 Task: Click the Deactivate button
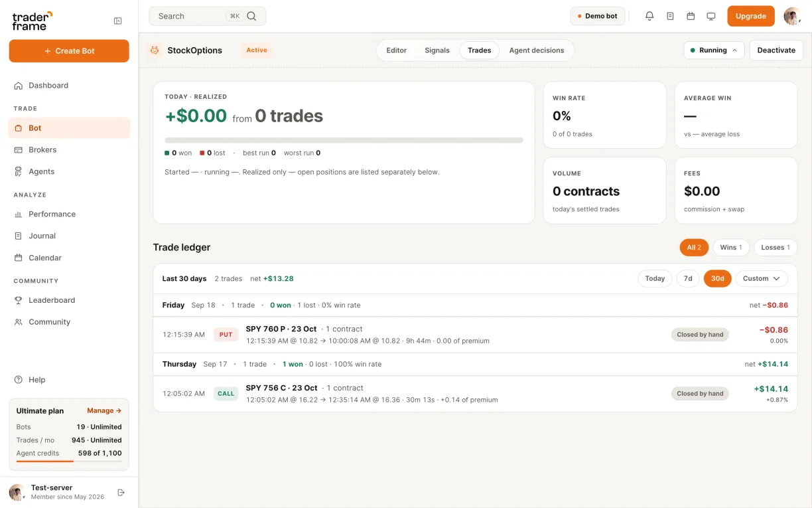click(776, 50)
